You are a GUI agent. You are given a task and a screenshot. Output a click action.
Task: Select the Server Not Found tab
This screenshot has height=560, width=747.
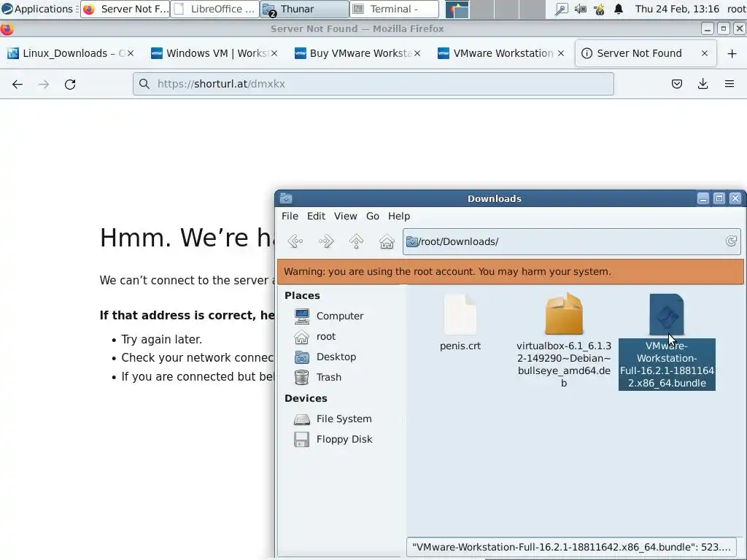[645, 53]
